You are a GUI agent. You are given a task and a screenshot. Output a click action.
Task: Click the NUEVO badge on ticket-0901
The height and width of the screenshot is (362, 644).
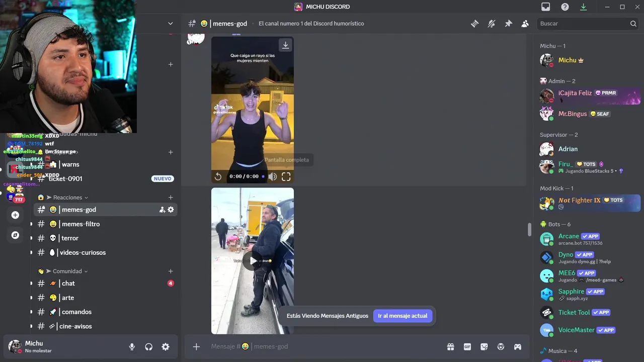163,178
